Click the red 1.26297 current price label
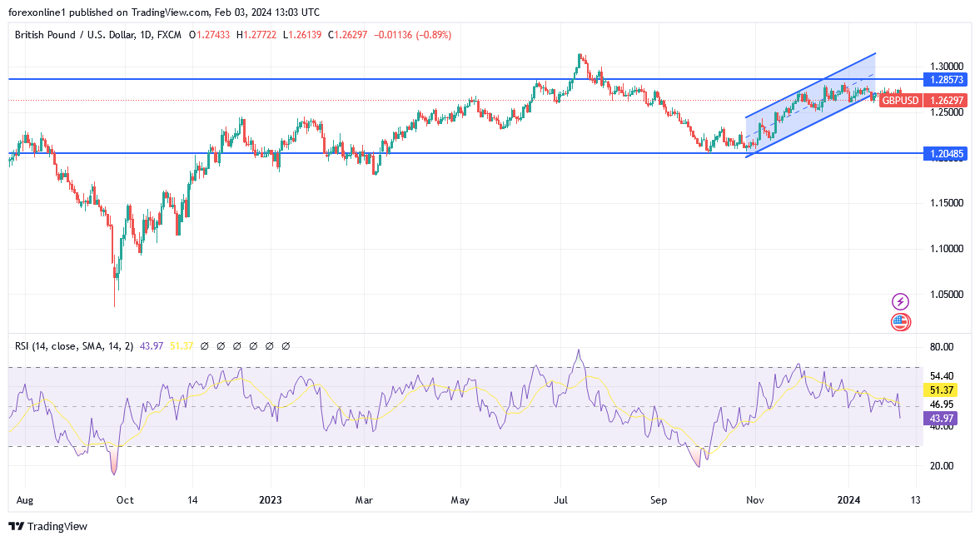Image resolution: width=980 pixels, height=541 pixels. click(x=947, y=100)
